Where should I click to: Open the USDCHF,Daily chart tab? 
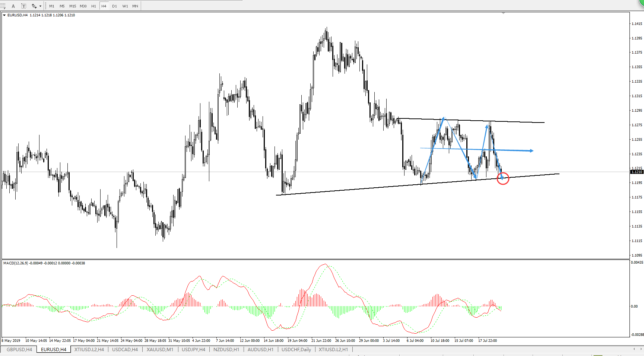296,349
